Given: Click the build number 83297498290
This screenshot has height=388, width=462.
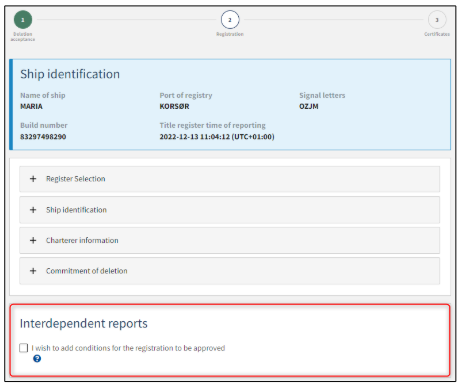Looking at the screenshot, I should [43, 137].
